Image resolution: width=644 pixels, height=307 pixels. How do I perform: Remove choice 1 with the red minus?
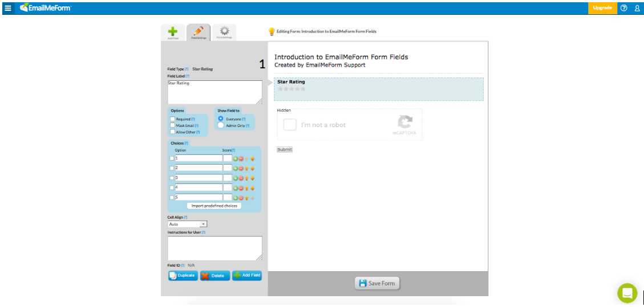[x=241, y=158]
